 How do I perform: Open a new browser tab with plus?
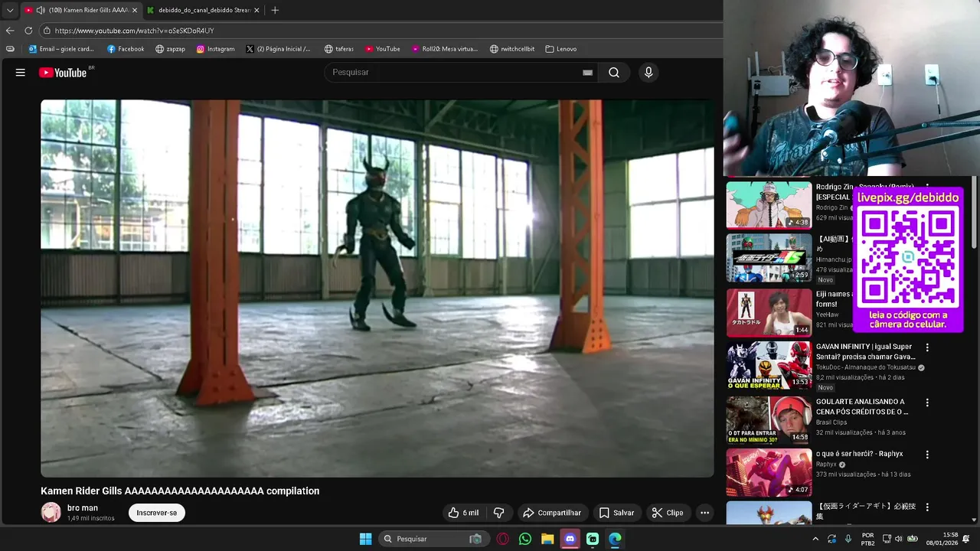tap(275, 10)
